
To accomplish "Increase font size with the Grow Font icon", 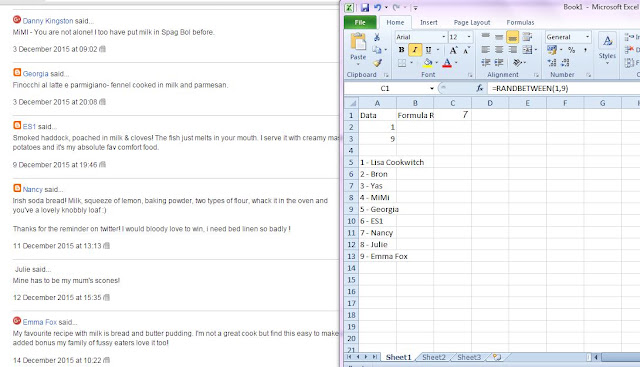I will click(453, 50).
